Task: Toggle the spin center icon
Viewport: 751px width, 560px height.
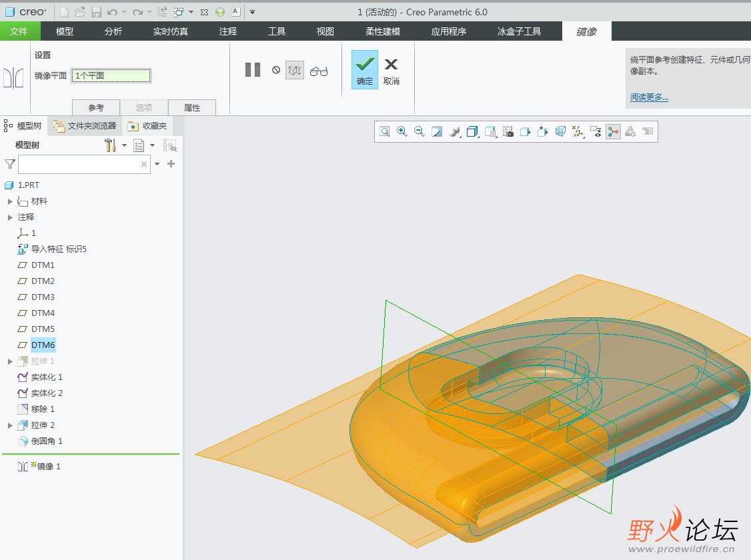Action: [x=613, y=131]
